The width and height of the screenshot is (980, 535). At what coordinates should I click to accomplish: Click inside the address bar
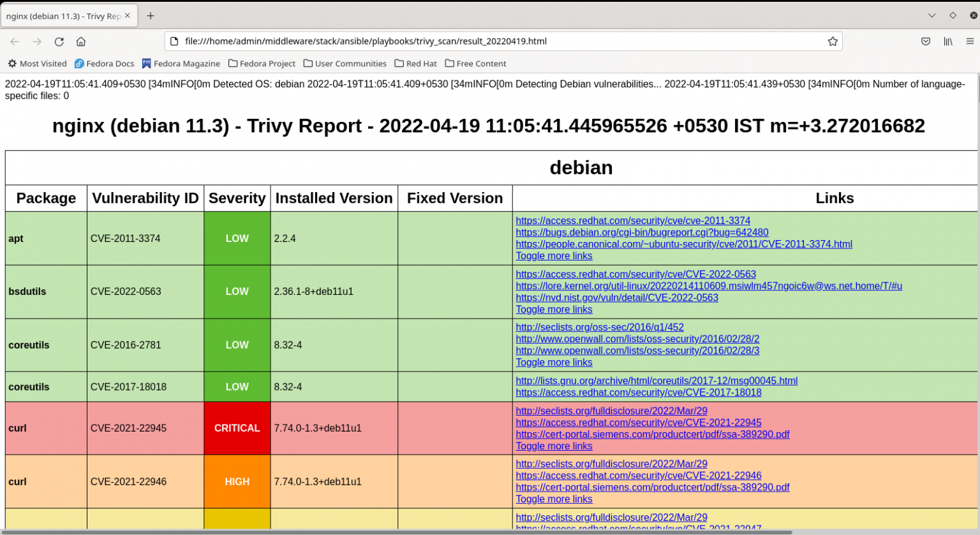(447, 41)
